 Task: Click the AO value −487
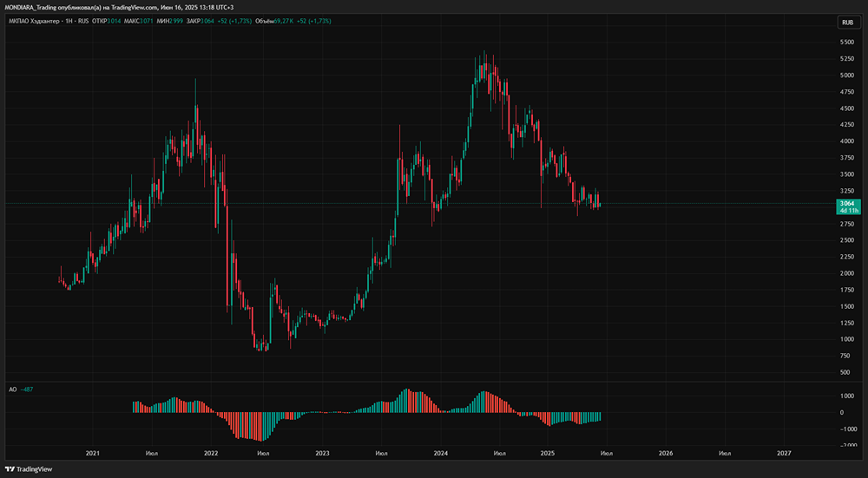point(26,390)
